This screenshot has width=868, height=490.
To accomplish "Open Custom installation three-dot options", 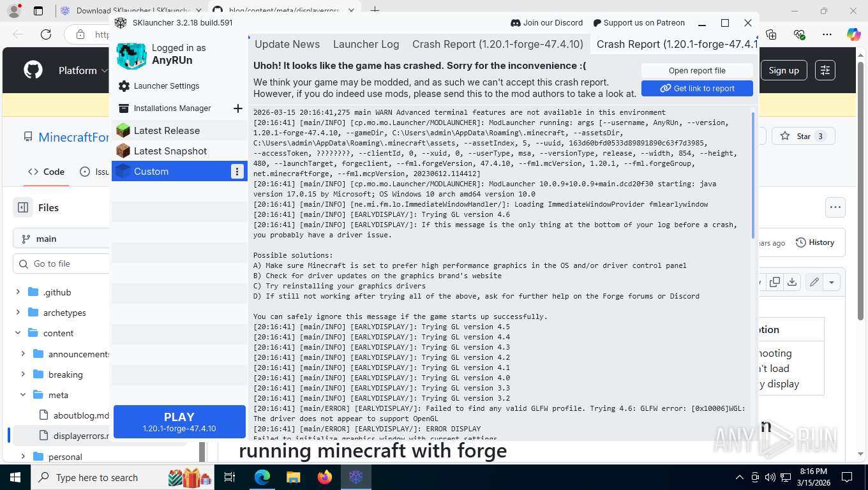I will coord(237,171).
